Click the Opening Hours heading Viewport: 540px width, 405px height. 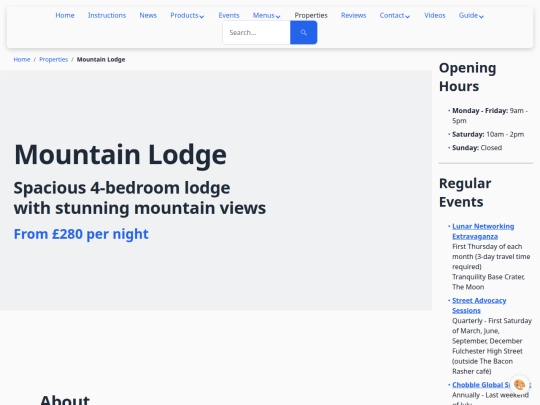tap(467, 77)
